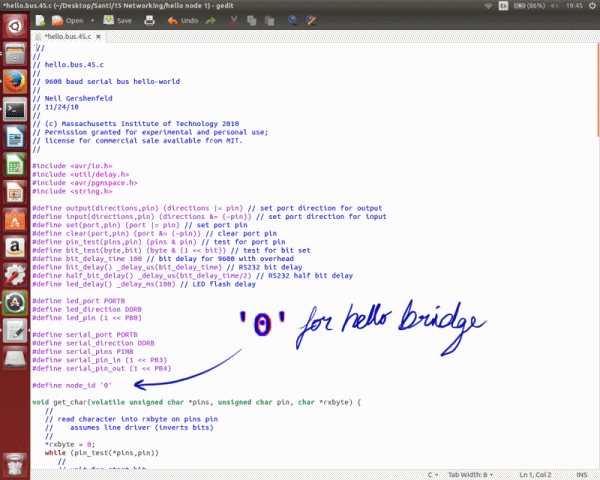Screen dimensions: 600x480
Task: Open the Terminal from the launcher
Action: pos(15,109)
